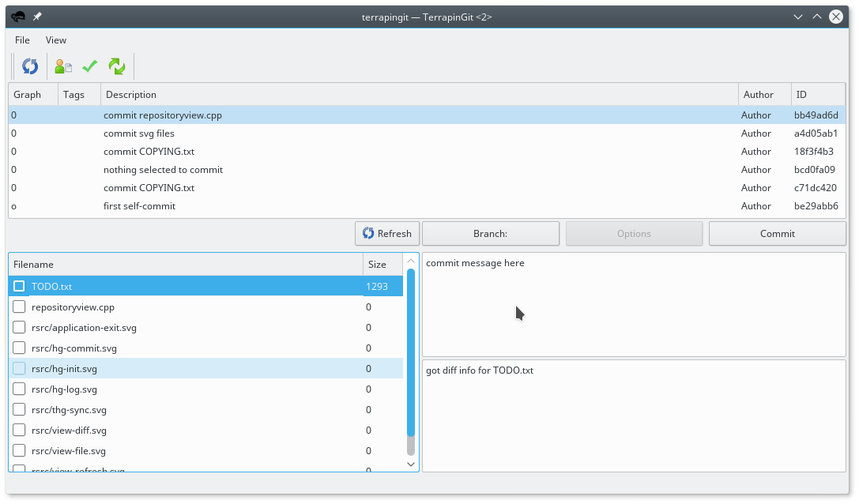The height and width of the screenshot is (504, 859).
Task: Sort by the Graph column header
Action: coord(33,94)
